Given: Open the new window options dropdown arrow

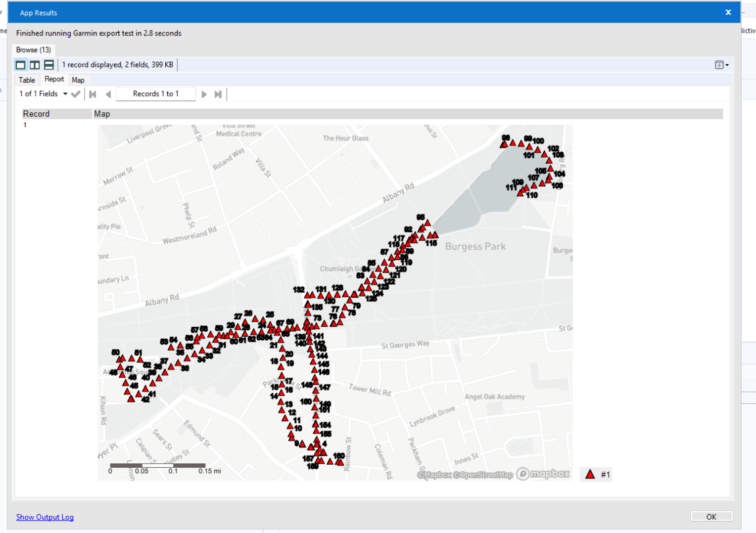Looking at the screenshot, I should [726, 64].
